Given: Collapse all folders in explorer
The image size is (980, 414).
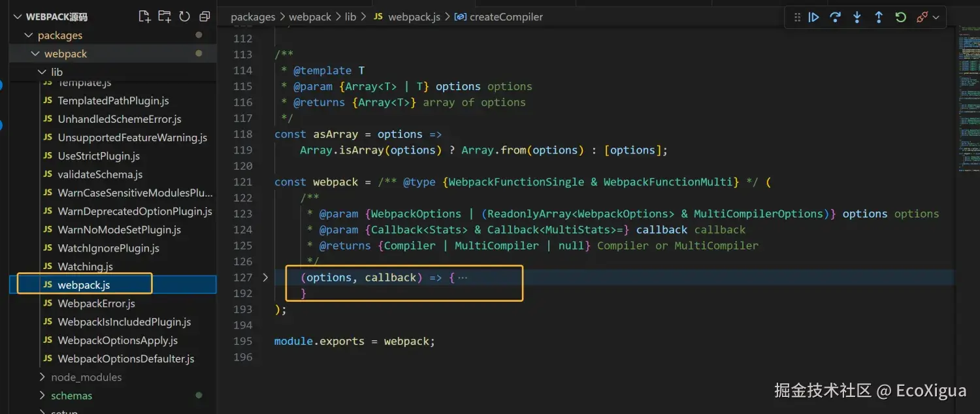Looking at the screenshot, I should 204,16.
